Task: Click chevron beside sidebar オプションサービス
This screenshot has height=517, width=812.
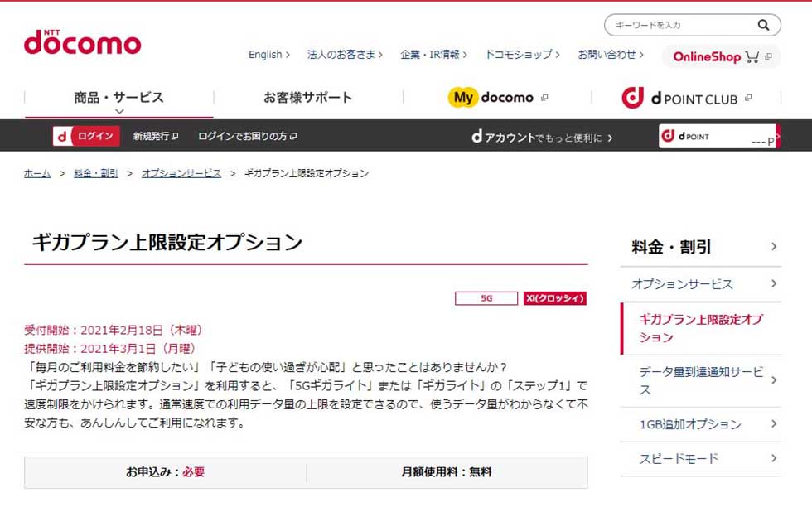Action: tap(774, 283)
